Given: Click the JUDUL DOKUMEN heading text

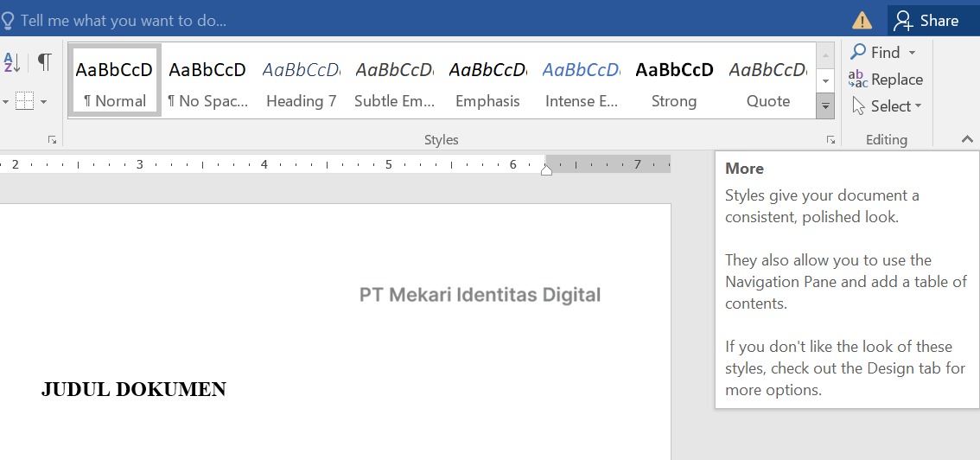Looking at the screenshot, I should point(134,389).
